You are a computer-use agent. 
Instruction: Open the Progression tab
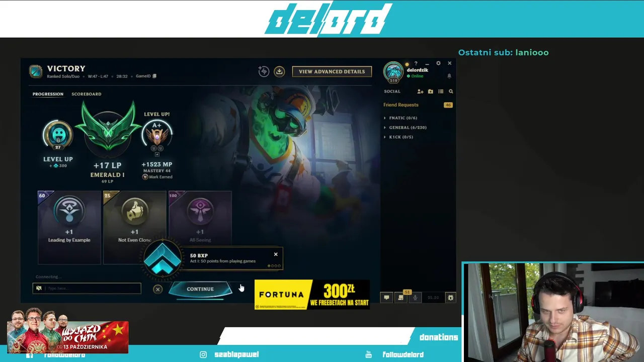pos(48,94)
